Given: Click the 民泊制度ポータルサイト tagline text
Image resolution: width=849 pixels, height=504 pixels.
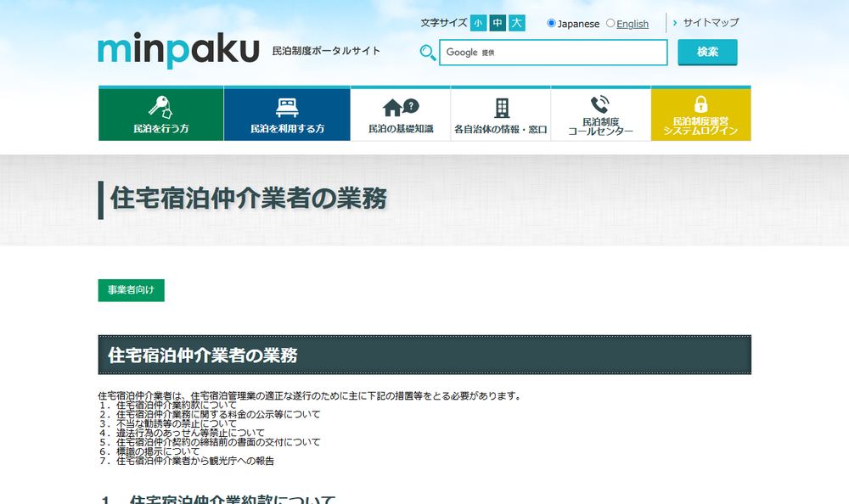Looking at the screenshot, I should click(326, 51).
